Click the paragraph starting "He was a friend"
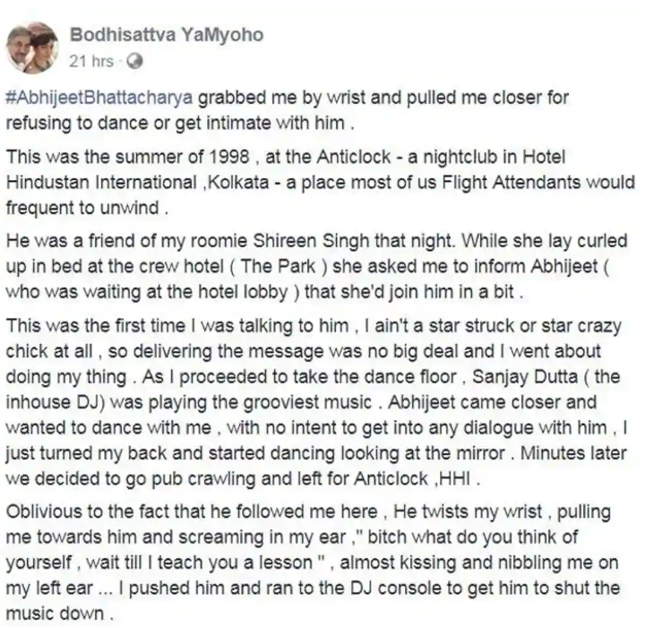672x628 pixels. (x=316, y=266)
